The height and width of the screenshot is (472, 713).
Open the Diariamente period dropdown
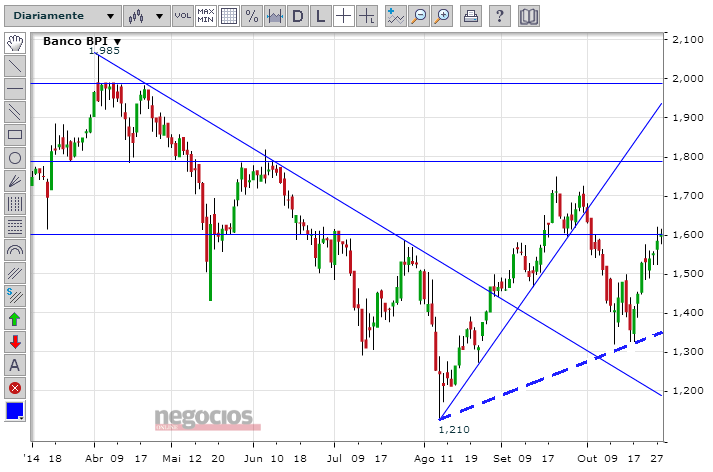tap(63, 16)
